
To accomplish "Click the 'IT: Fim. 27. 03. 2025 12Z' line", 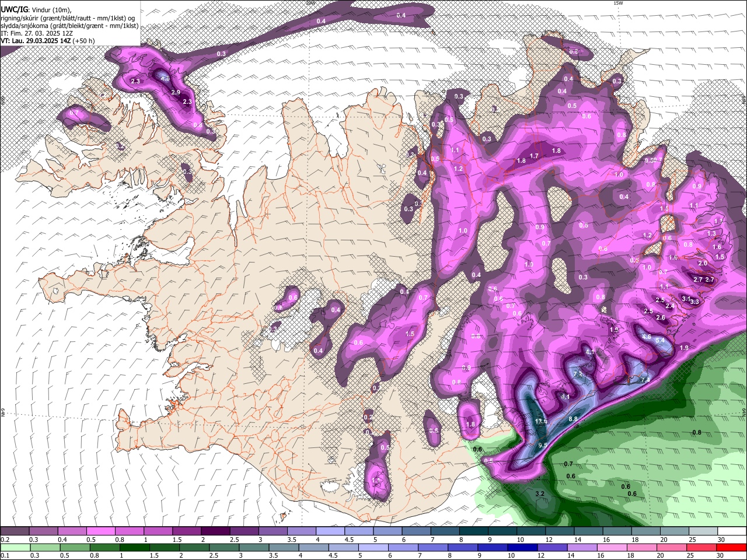I will pos(36,33).
